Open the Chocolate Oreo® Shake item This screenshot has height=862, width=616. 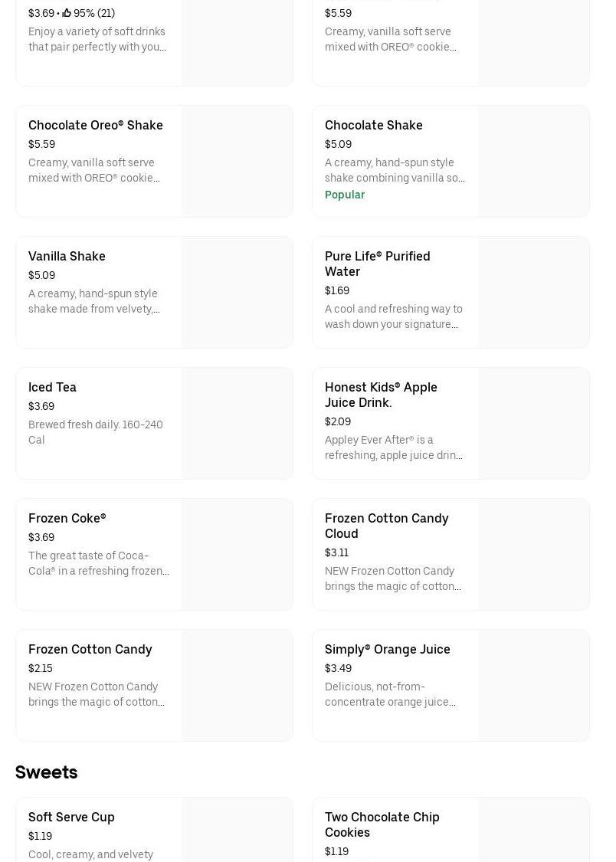(x=96, y=126)
